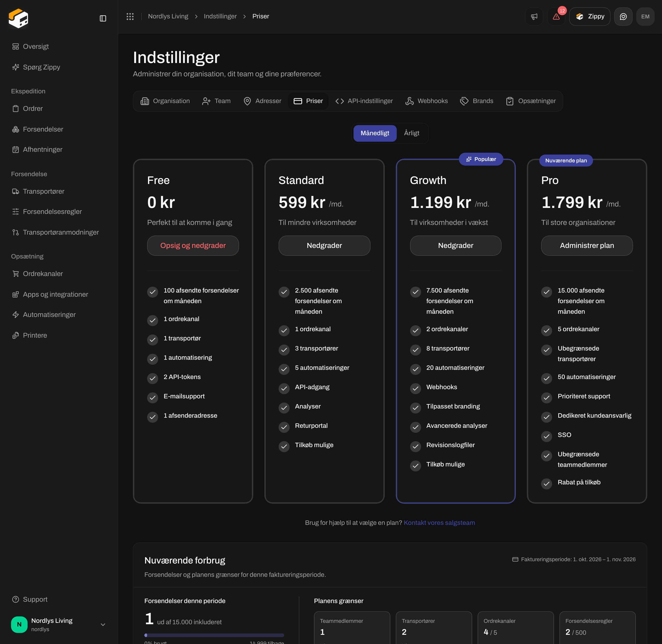Click Nedgrader on the Growth plan
The image size is (662, 644).
point(455,246)
